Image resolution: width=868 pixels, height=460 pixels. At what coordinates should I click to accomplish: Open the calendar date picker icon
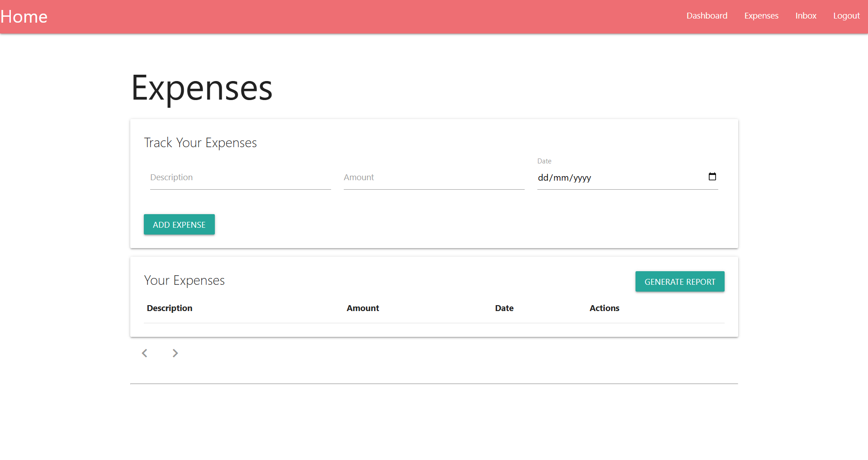pyautogui.click(x=712, y=177)
